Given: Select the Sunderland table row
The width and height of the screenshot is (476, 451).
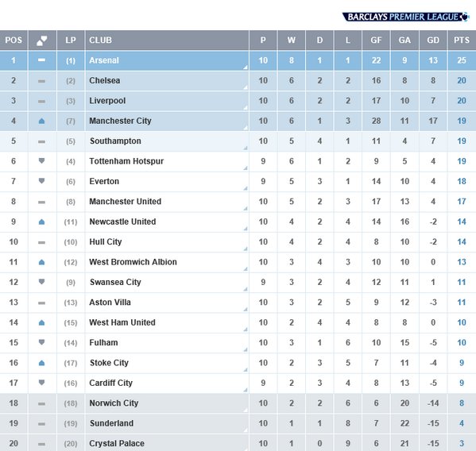Looking at the screenshot, I should (x=238, y=423).
